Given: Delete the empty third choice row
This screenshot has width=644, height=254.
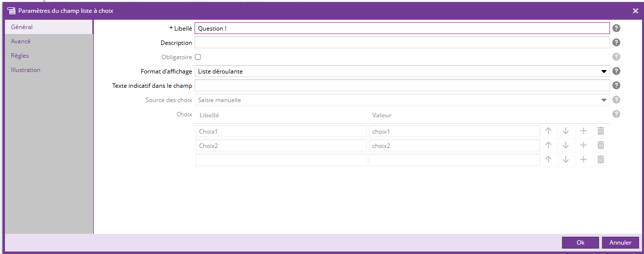Looking at the screenshot, I should pos(601,160).
